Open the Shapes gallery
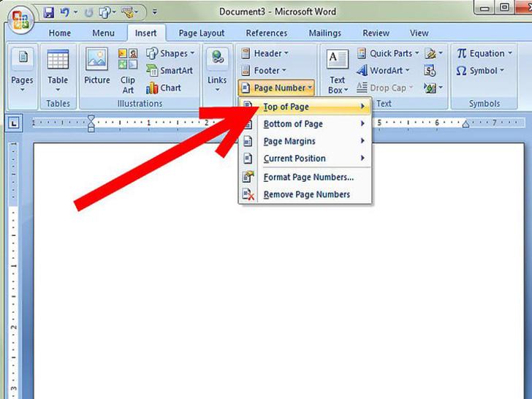532x399 pixels. point(170,53)
